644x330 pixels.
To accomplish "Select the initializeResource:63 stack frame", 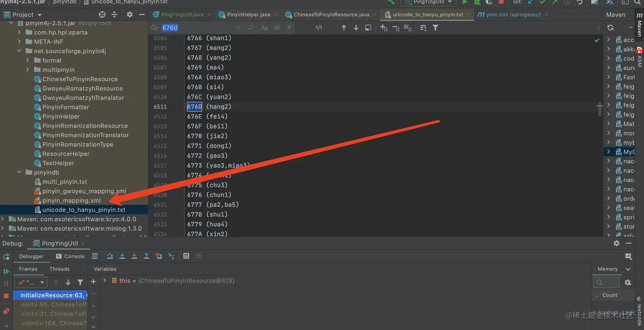I will click(50, 295).
